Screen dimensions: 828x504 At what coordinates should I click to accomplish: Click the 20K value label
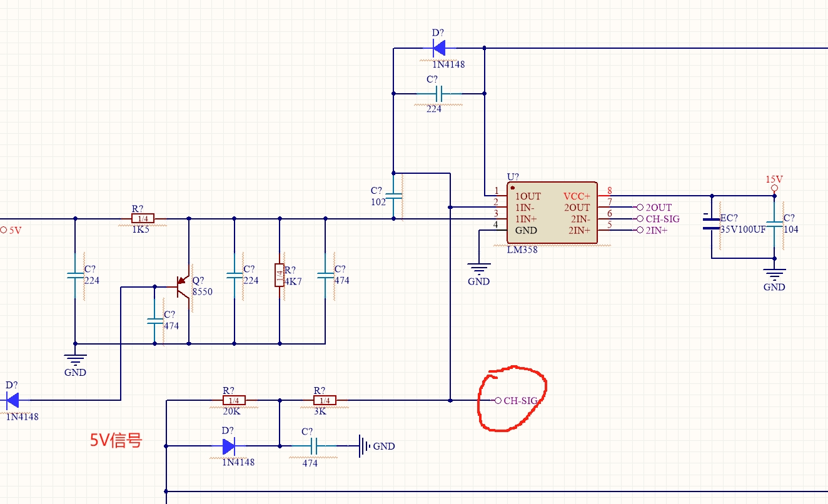click(x=231, y=411)
